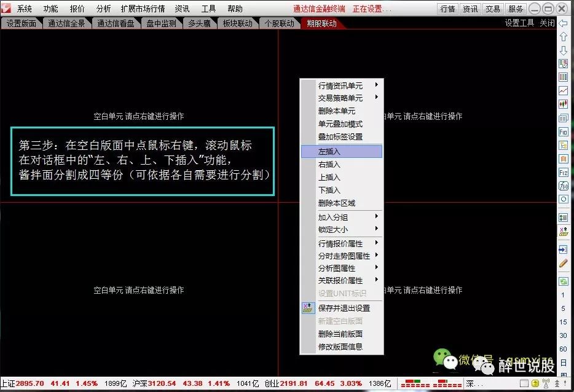
Task: Expand the 行情资讯单元 submenu
Action: pyautogui.click(x=342, y=85)
